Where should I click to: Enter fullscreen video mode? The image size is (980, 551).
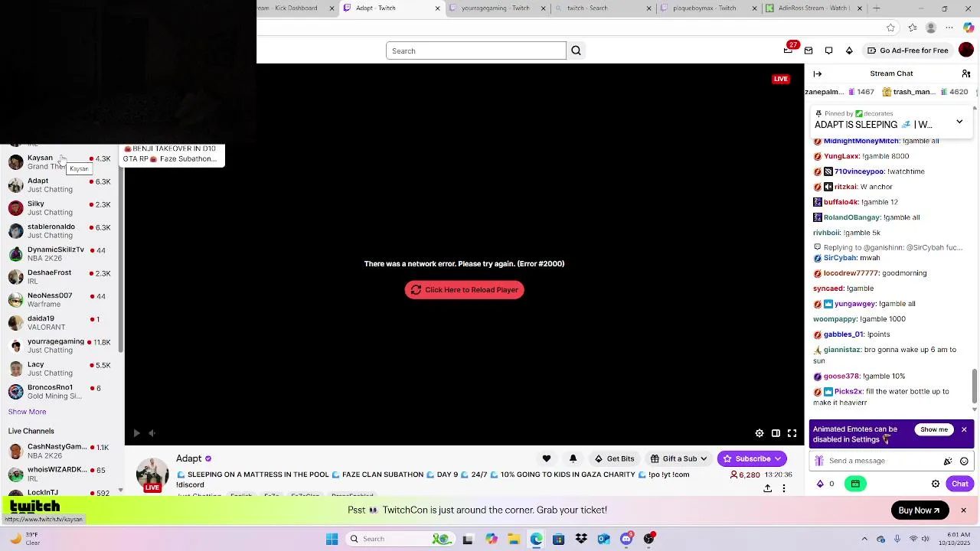pos(792,433)
